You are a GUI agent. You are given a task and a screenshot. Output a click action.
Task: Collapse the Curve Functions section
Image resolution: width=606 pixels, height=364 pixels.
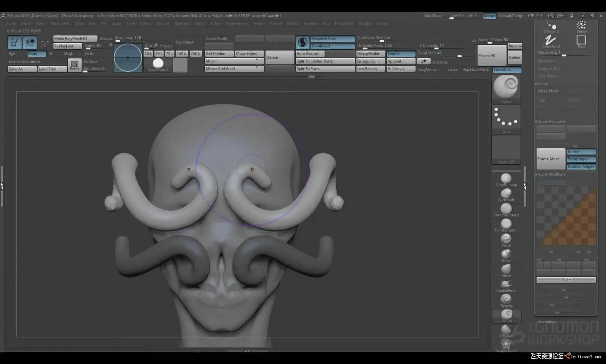pos(551,122)
